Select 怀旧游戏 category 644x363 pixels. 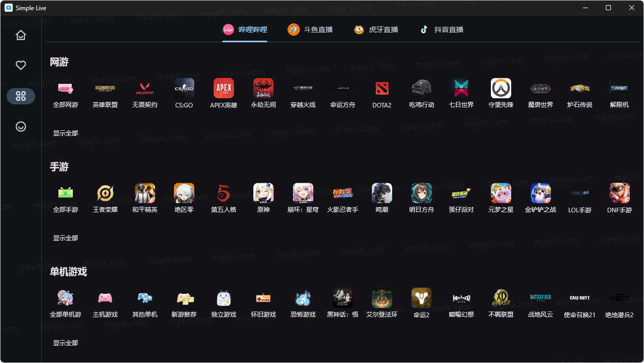point(264,303)
